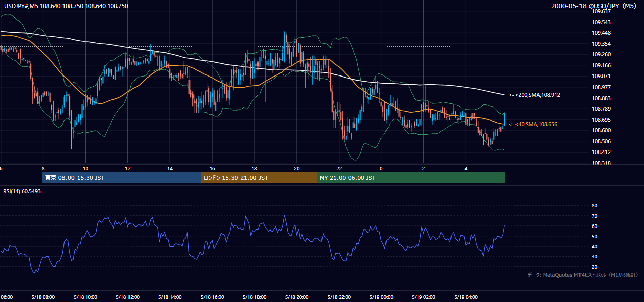644x302 pixels.
Task: Click hour label 10 under the price chart
Action: tap(86, 168)
